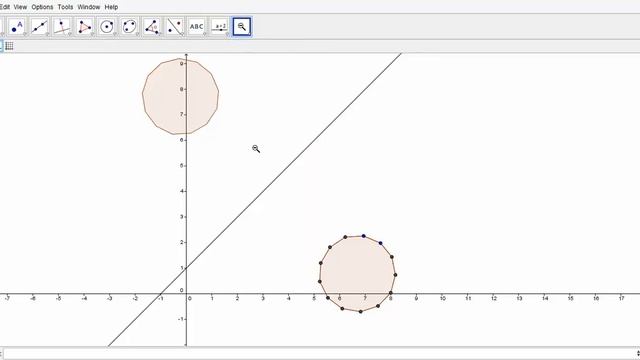
Task: Click into the Input bar field
Action: coord(318,353)
